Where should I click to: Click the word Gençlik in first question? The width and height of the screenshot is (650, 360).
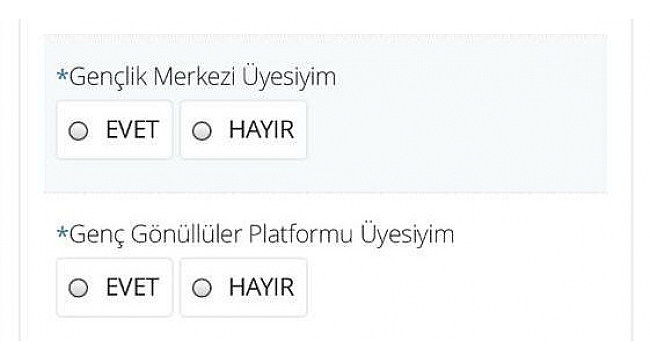tap(108, 78)
